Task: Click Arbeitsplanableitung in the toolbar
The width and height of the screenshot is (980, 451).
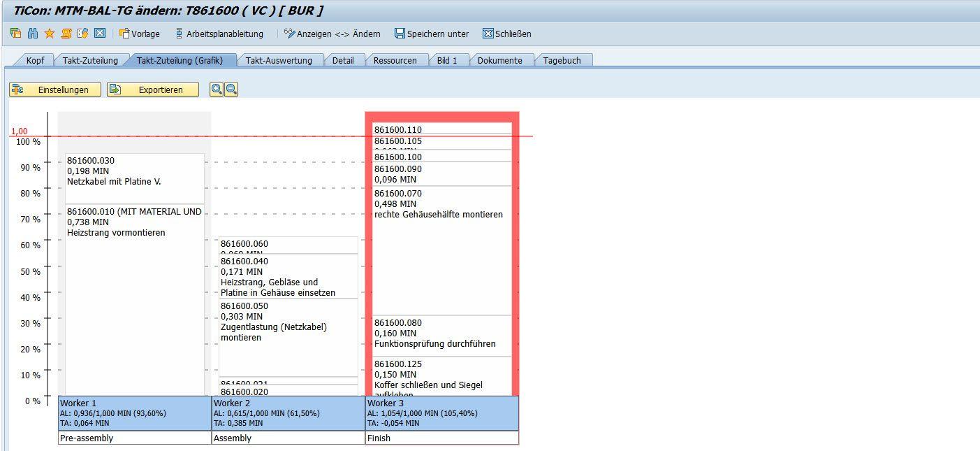Action: pos(219,34)
